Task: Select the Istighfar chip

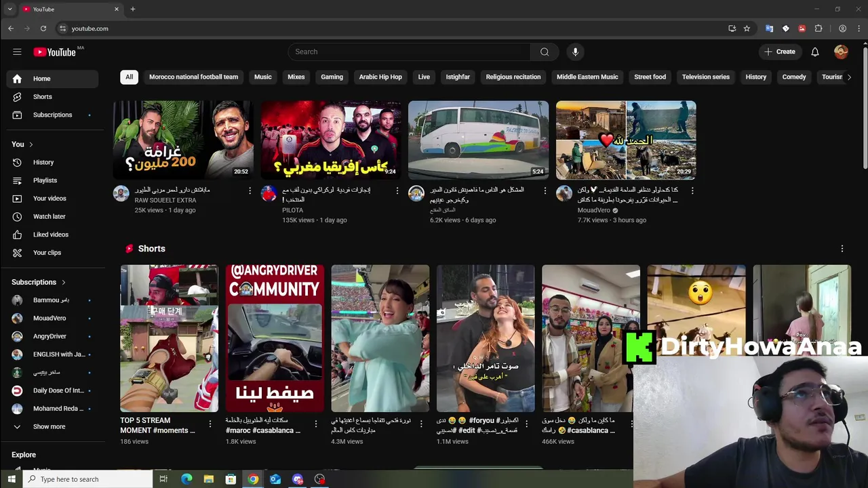Action: 458,77
